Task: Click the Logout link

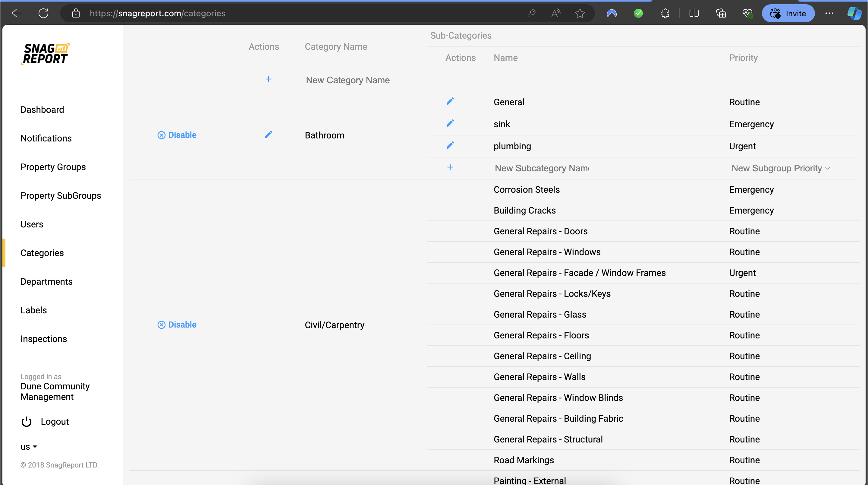Action: pyautogui.click(x=55, y=421)
